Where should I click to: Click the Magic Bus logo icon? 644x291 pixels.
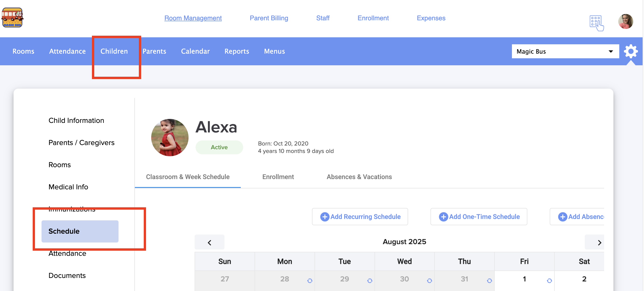12,17
